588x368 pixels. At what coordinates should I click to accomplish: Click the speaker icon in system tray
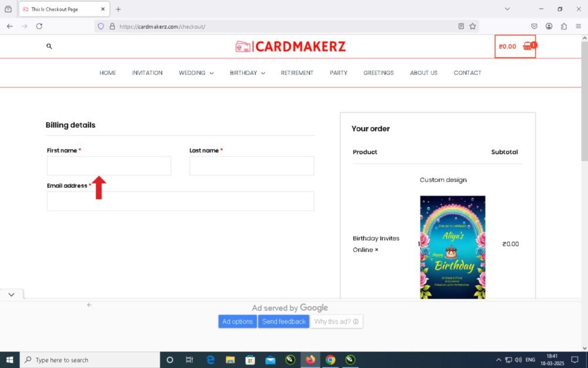point(517,360)
